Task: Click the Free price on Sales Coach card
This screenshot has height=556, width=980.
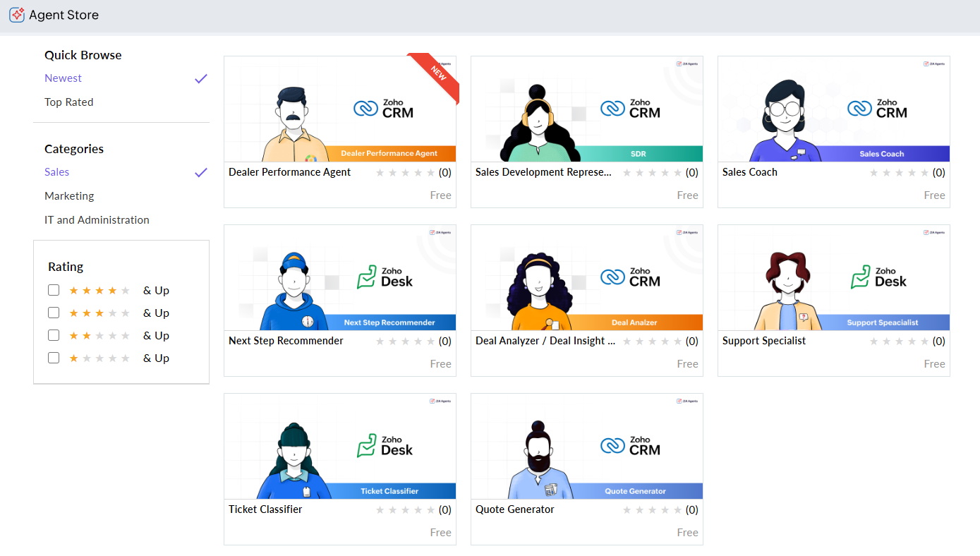Action: [x=934, y=195]
